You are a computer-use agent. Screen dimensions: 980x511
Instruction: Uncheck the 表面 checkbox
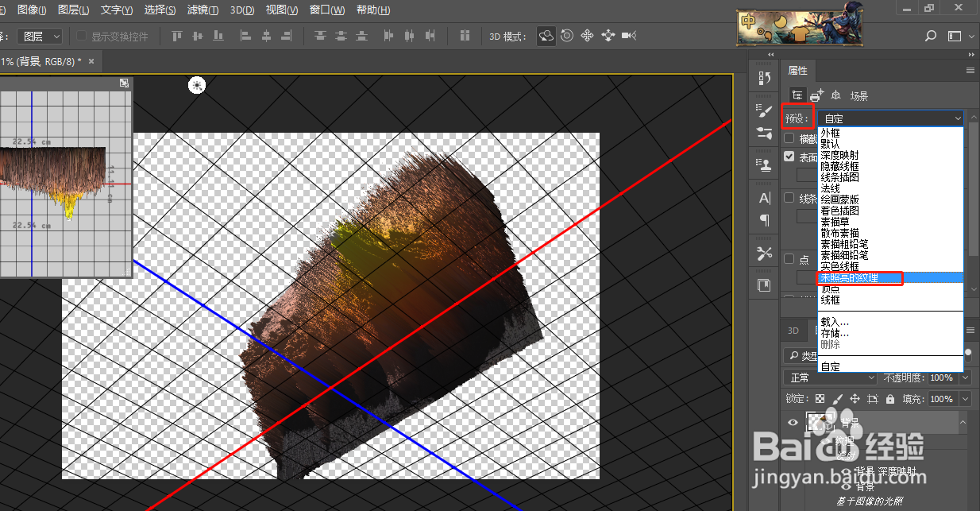[x=789, y=157]
